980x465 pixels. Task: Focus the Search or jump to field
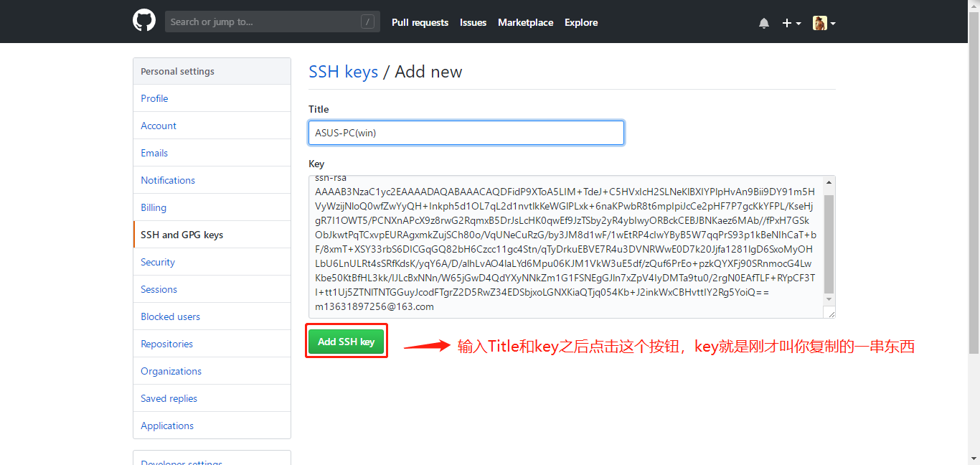pyautogui.click(x=262, y=22)
